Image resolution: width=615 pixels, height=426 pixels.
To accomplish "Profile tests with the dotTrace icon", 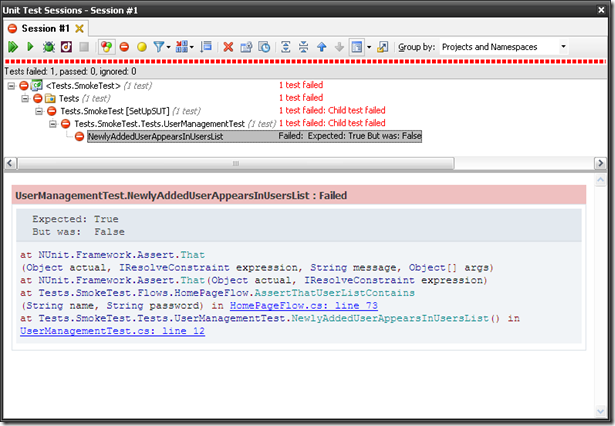I will (66, 47).
